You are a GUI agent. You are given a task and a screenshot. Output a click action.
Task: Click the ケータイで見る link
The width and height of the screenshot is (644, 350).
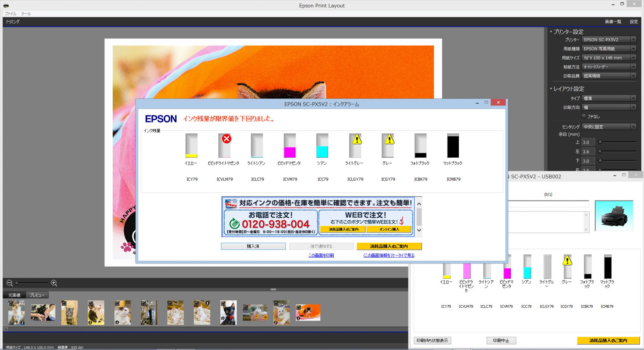pyautogui.click(x=389, y=255)
